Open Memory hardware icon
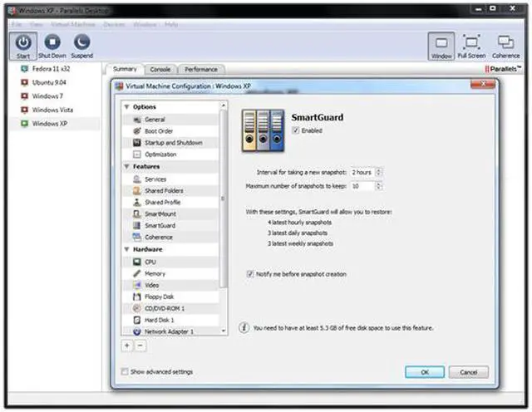The width and height of the screenshot is (532, 412). tap(137, 273)
